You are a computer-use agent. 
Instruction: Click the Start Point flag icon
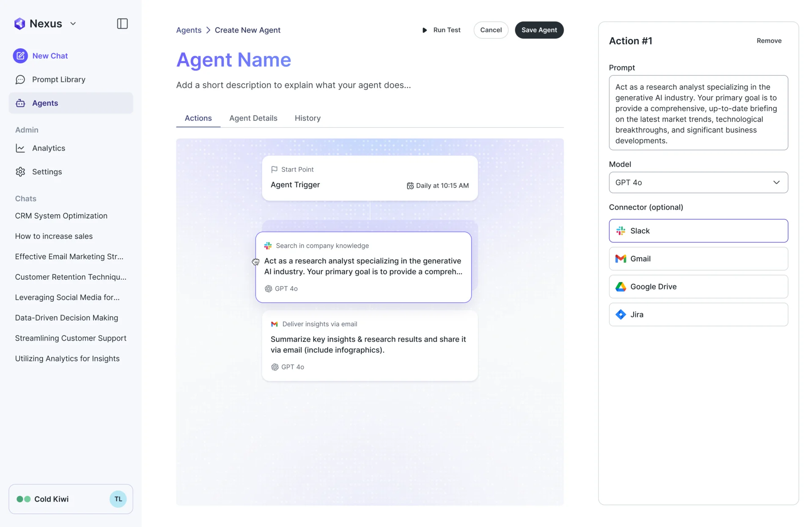[x=274, y=169]
